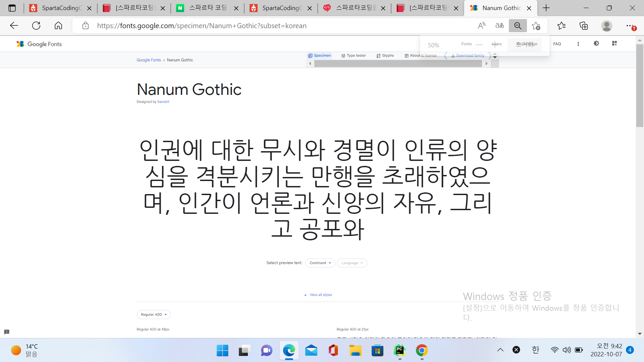Switch to the second browser tab [스파르타코딩
This screenshot has width=644, height=362.
coord(134,8)
